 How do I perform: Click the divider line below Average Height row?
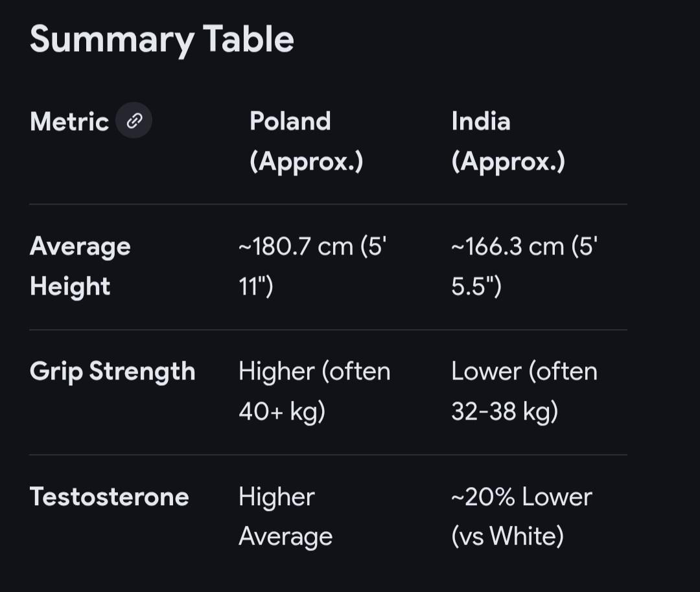coord(328,330)
